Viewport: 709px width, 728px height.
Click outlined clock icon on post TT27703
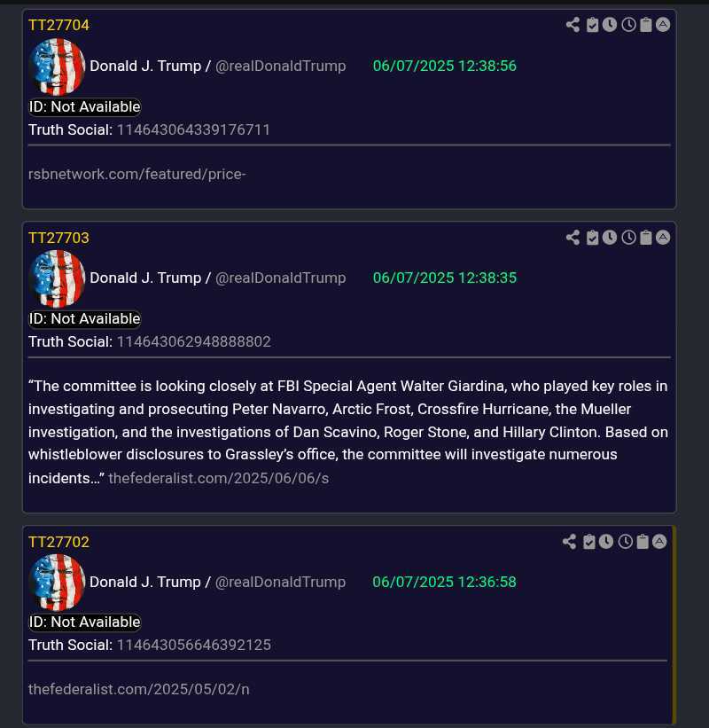628,238
